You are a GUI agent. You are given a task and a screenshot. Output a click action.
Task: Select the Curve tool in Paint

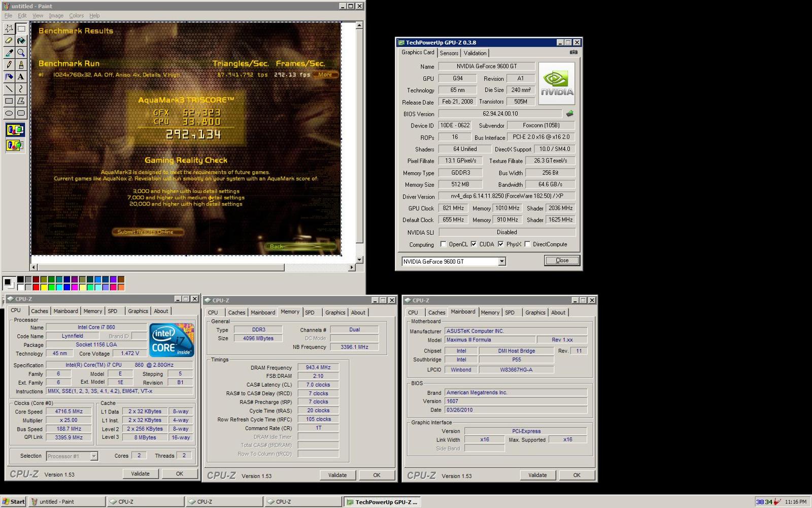tap(21, 89)
